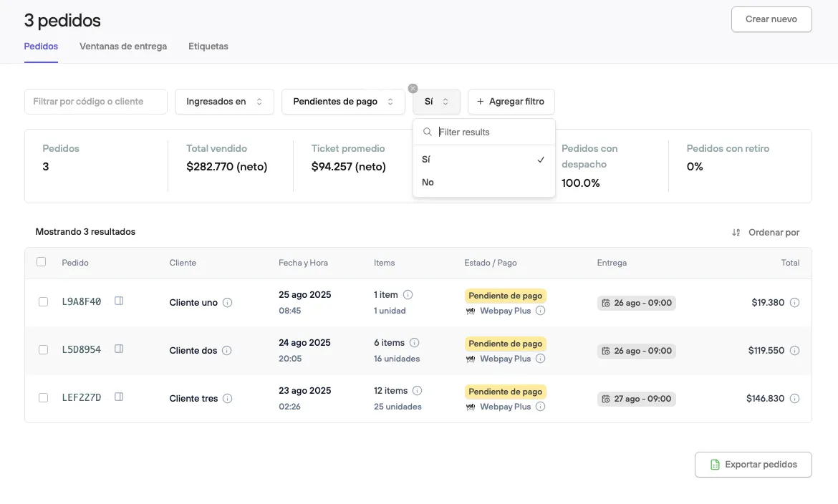
Task: Click the Fecha y Hora column header
Action: (x=303, y=263)
